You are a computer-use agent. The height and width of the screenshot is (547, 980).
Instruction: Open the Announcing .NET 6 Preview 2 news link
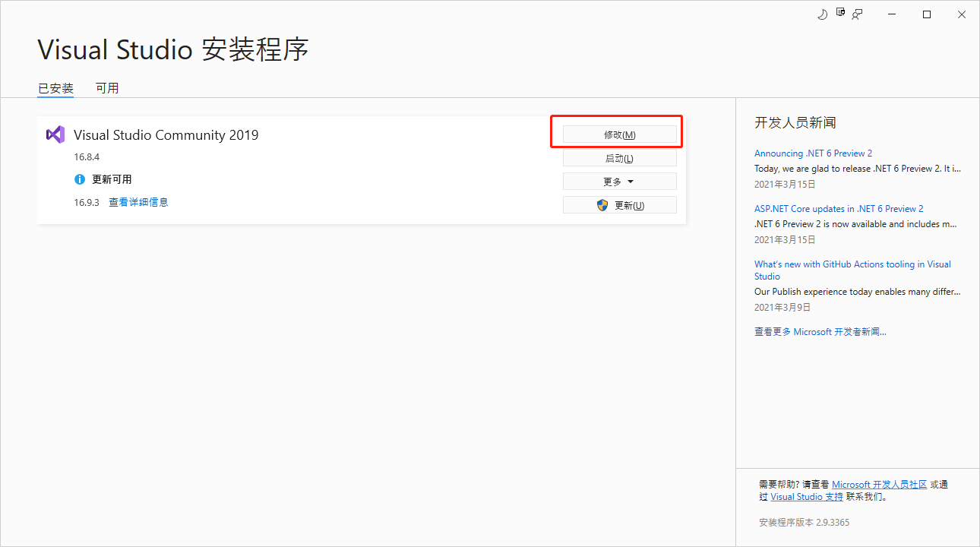[x=813, y=153]
